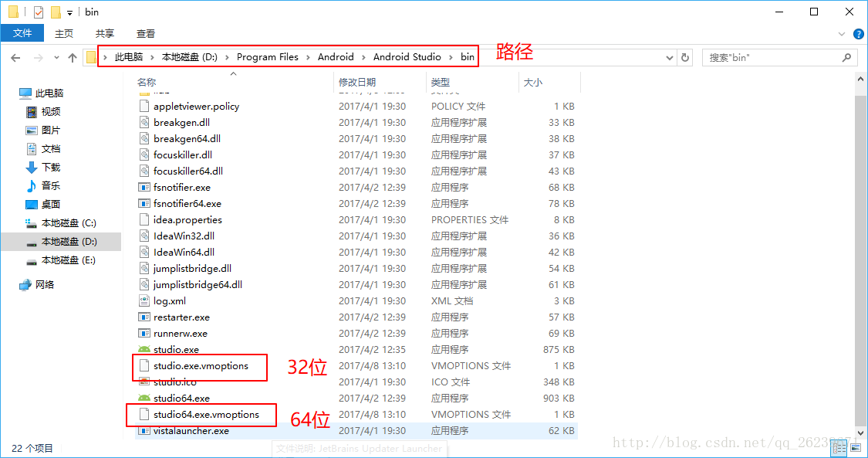
Task: Click Program Files in the breadcrumb
Action: point(268,57)
